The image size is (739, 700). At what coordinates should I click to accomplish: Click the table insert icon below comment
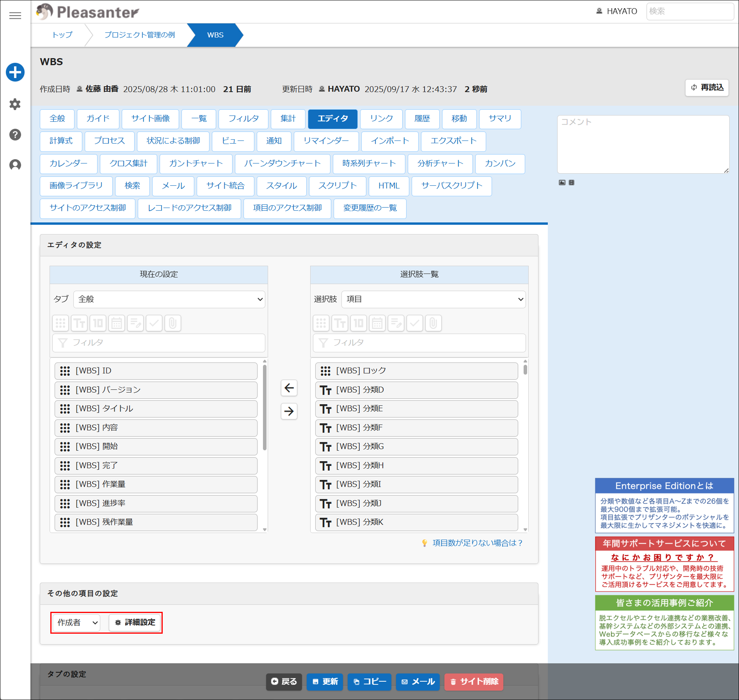coord(572,183)
